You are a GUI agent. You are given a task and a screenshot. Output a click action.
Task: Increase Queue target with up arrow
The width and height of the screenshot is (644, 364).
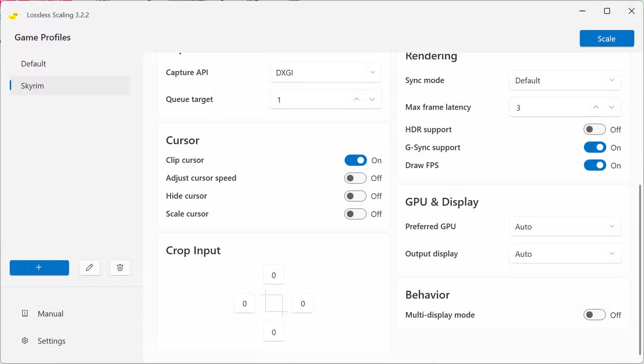click(356, 99)
